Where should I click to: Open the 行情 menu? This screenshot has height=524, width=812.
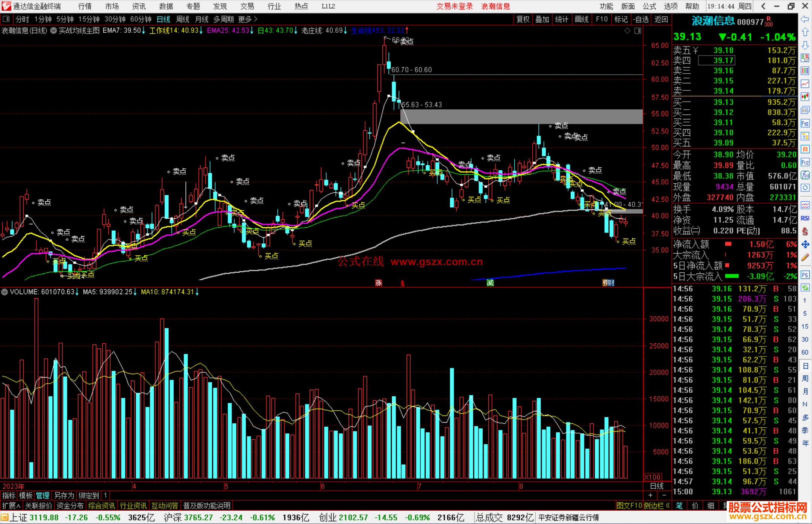coord(85,6)
